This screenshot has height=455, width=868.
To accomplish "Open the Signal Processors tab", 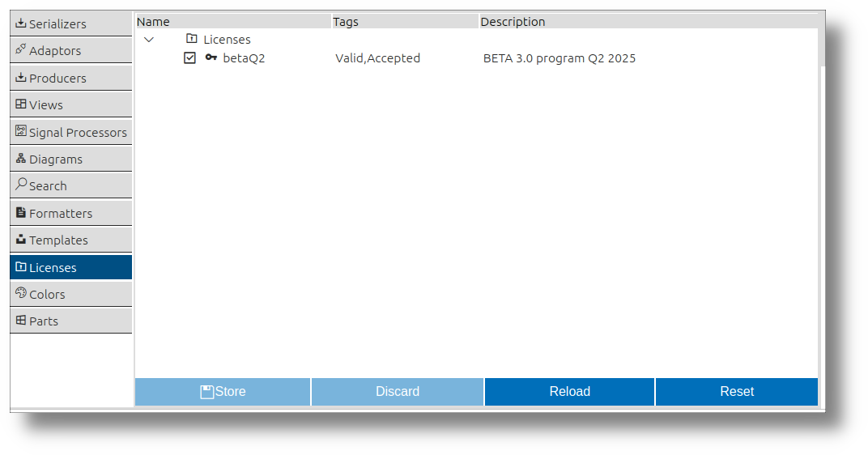I will coord(71,132).
